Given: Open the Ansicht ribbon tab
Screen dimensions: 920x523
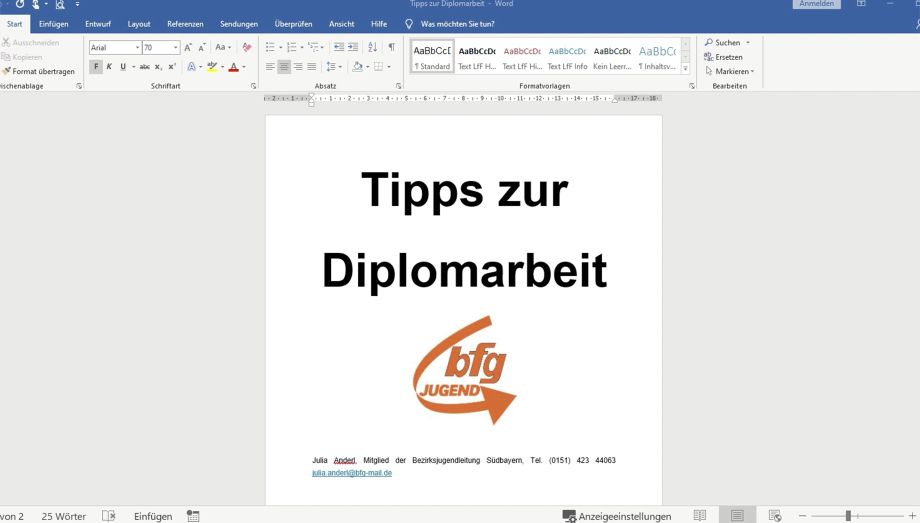Looking at the screenshot, I should tap(341, 24).
